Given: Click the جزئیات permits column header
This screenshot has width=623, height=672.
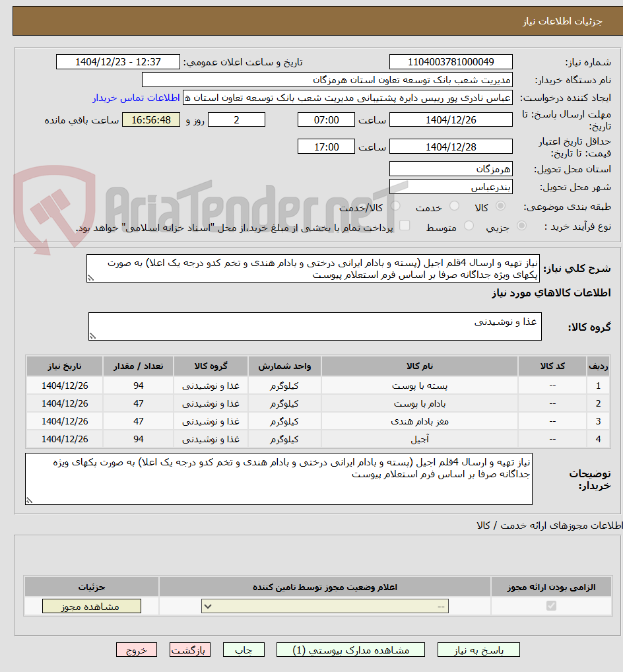Looking at the screenshot, I should coord(91,587).
